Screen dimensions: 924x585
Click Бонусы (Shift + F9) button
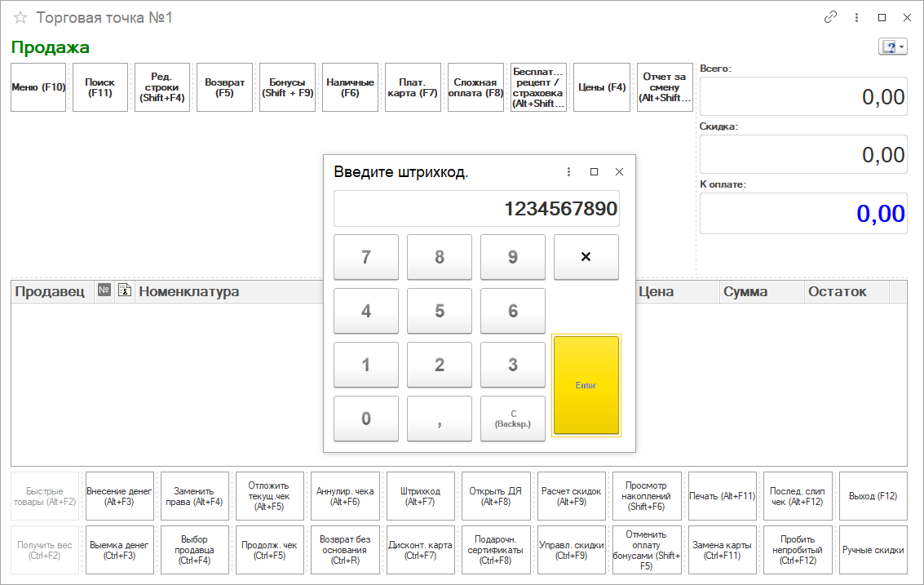288,87
